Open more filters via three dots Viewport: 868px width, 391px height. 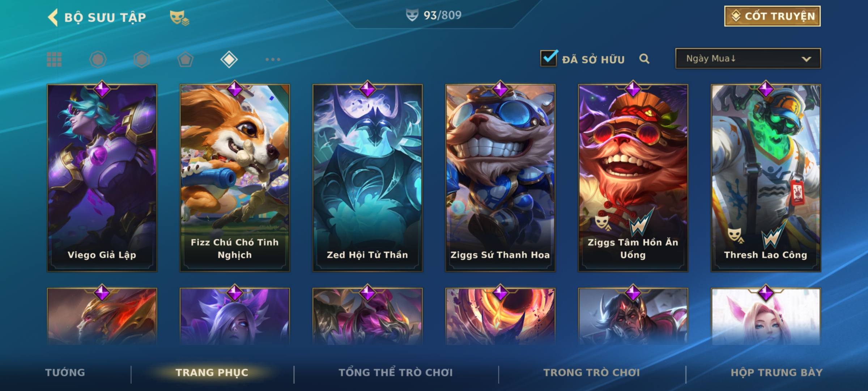[x=273, y=59]
